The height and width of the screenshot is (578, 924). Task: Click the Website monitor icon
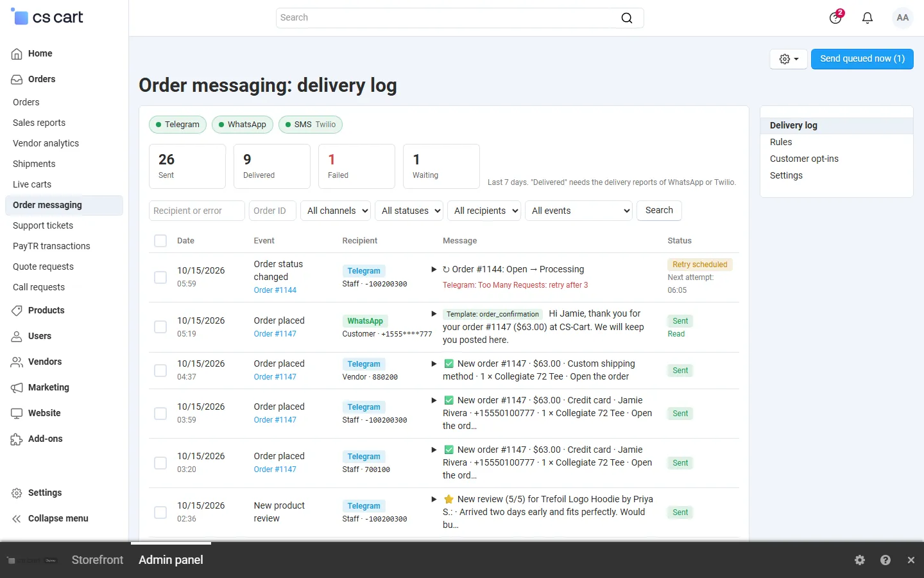17,414
